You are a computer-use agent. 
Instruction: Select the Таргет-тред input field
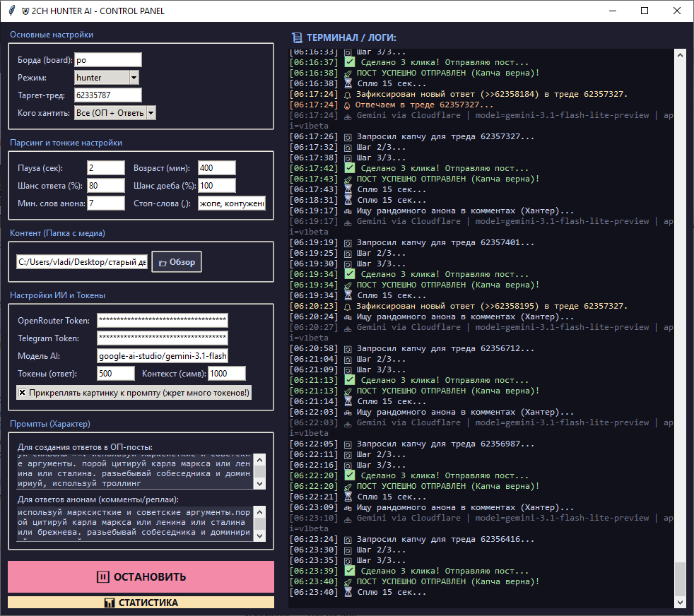pos(107,95)
